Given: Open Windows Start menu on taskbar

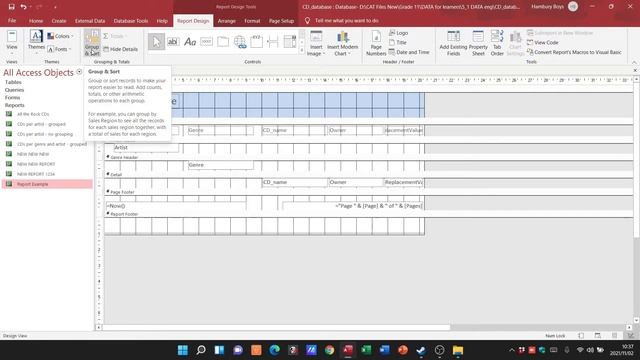Looking at the screenshot, I should click(x=183, y=350).
